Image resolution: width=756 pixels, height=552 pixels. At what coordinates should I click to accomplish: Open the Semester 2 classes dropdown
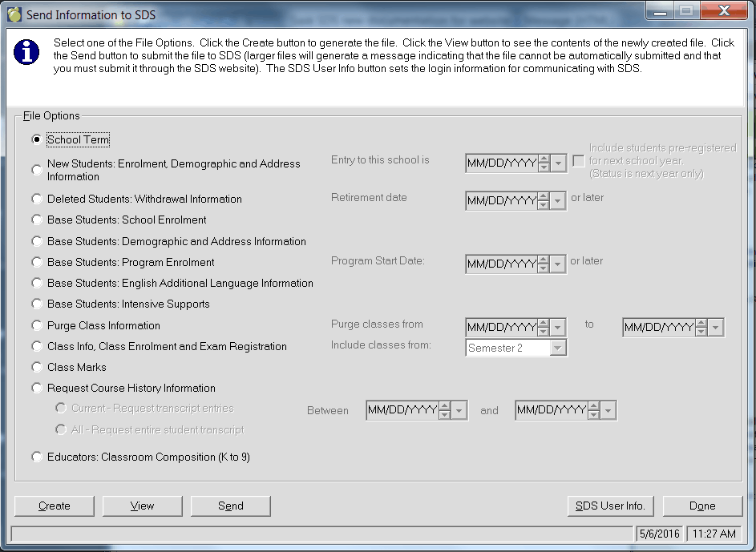559,347
